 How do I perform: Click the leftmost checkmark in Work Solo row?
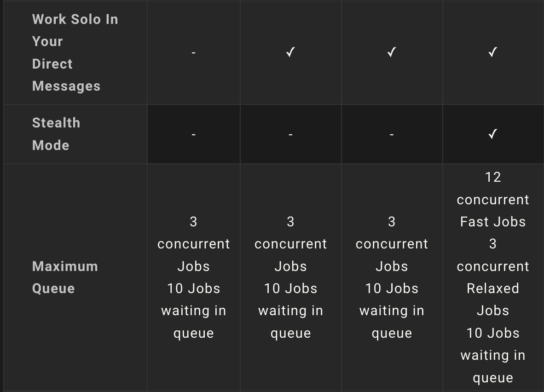coord(290,53)
